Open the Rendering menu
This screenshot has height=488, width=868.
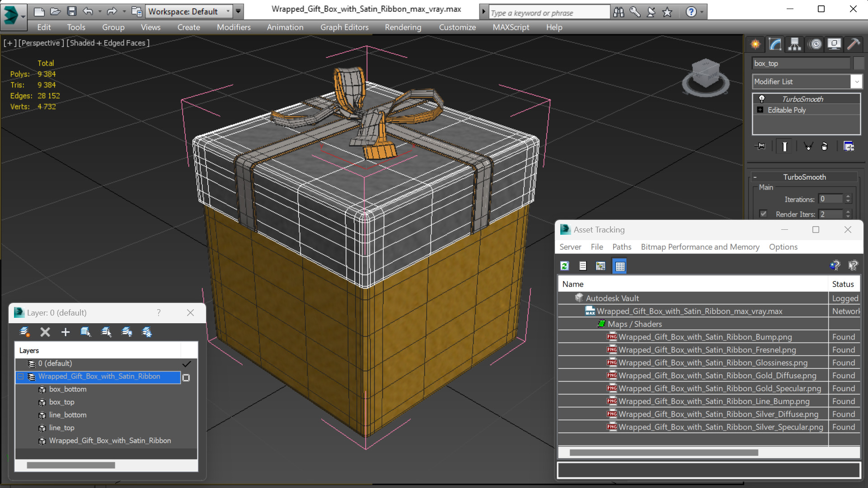pyautogui.click(x=403, y=27)
